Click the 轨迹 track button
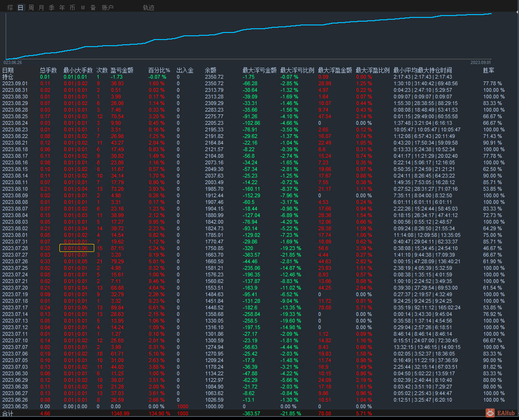 pyautogui.click(x=148, y=8)
